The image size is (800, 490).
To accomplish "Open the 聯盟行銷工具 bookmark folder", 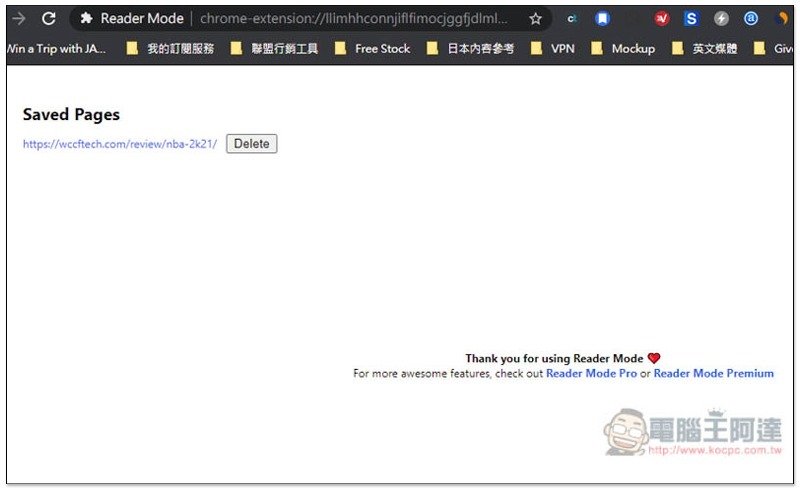I will coord(274,49).
